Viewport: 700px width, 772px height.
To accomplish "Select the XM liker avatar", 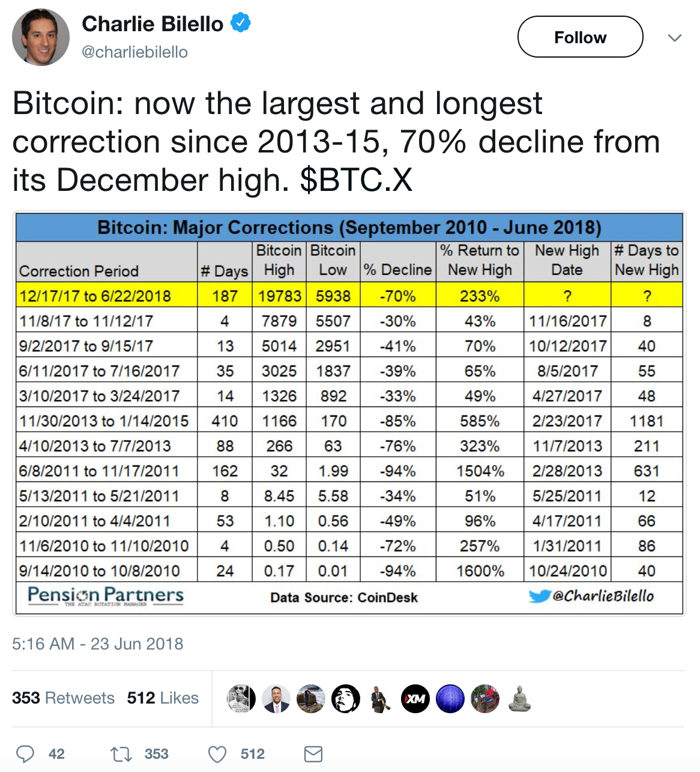I will click(x=415, y=698).
